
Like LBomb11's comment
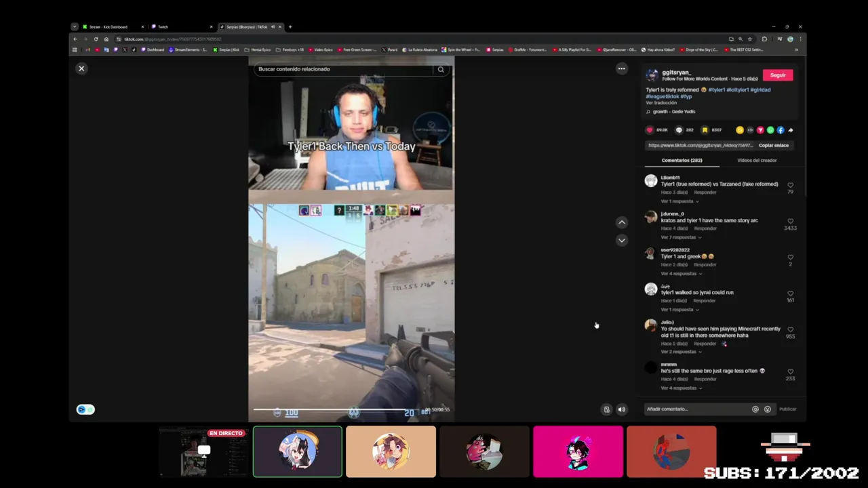pyautogui.click(x=790, y=185)
